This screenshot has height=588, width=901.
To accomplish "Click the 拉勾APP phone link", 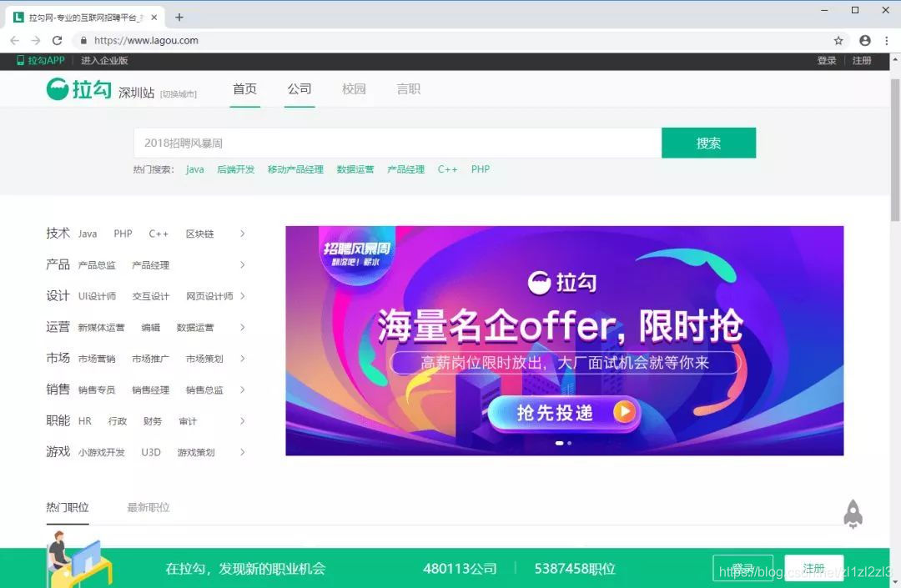I will coord(41,60).
